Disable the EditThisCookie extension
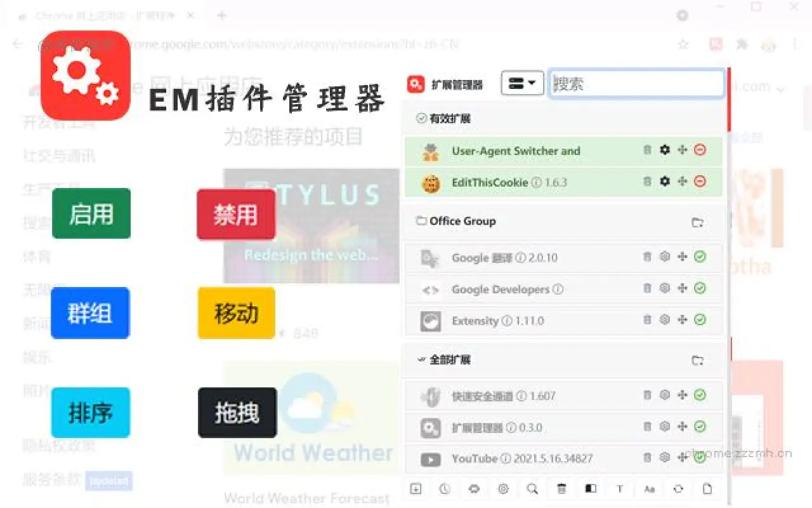 (699, 182)
